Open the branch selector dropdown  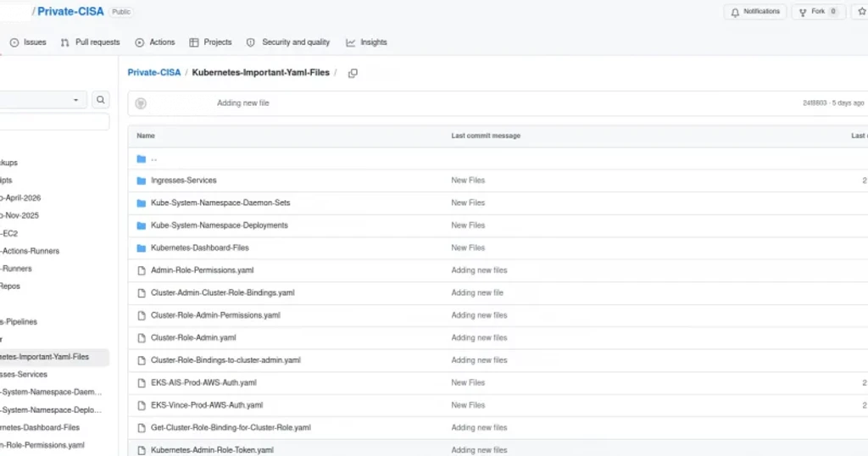[42, 100]
